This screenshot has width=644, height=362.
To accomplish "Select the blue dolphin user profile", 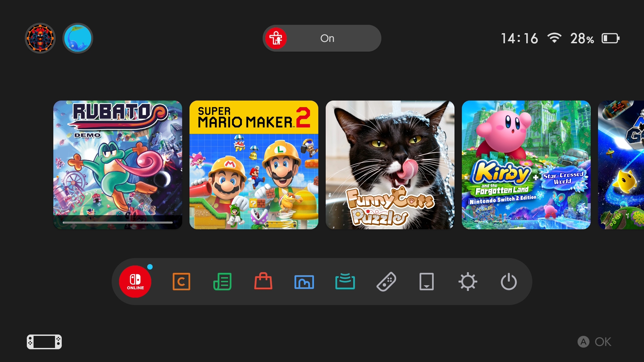I will (x=78, y=38).
